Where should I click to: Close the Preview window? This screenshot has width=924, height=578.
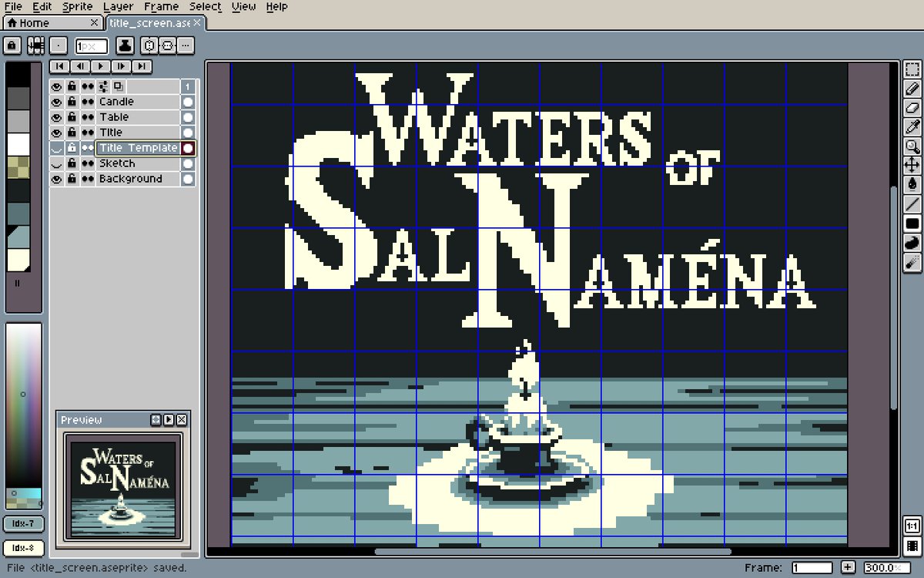pyautogui.click(x=182, y=420)
